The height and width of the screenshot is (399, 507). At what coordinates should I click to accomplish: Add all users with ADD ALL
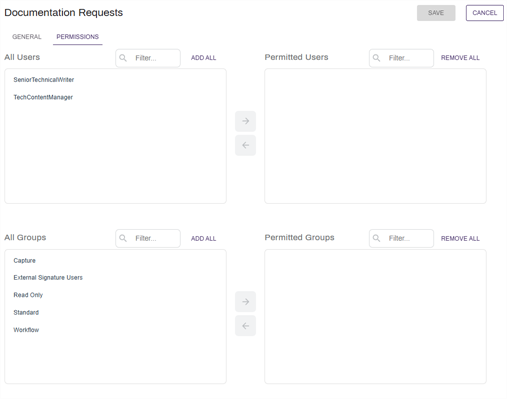203,58
